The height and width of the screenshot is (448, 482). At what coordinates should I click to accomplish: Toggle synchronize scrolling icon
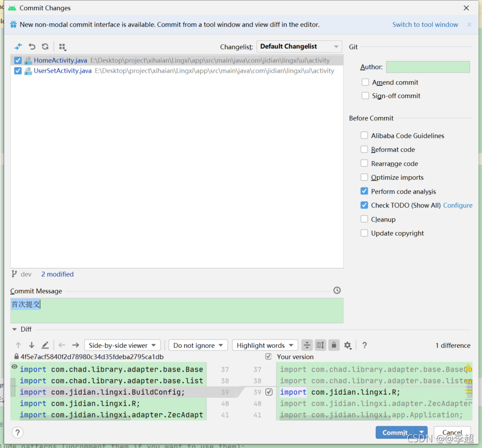(320, 345)
